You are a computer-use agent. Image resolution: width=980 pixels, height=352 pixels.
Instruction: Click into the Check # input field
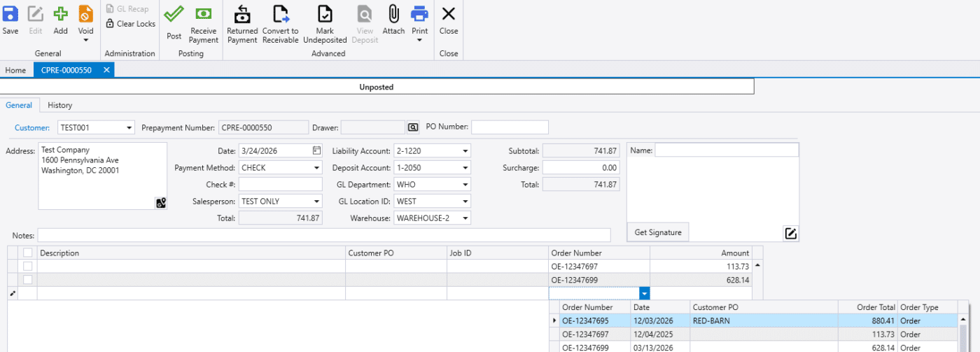tap(280, 185)
